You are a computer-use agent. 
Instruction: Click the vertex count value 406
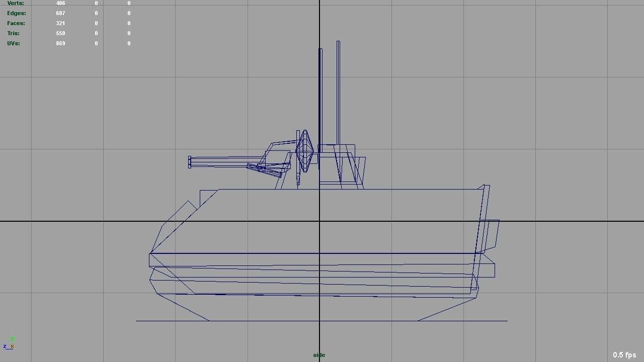(x=60, y=3)
